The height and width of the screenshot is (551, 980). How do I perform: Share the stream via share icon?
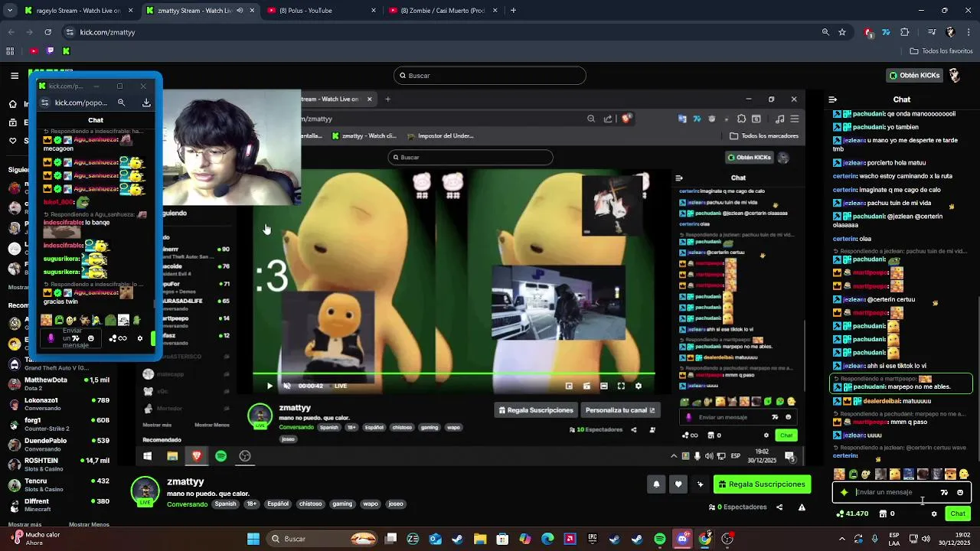[779, 507]
